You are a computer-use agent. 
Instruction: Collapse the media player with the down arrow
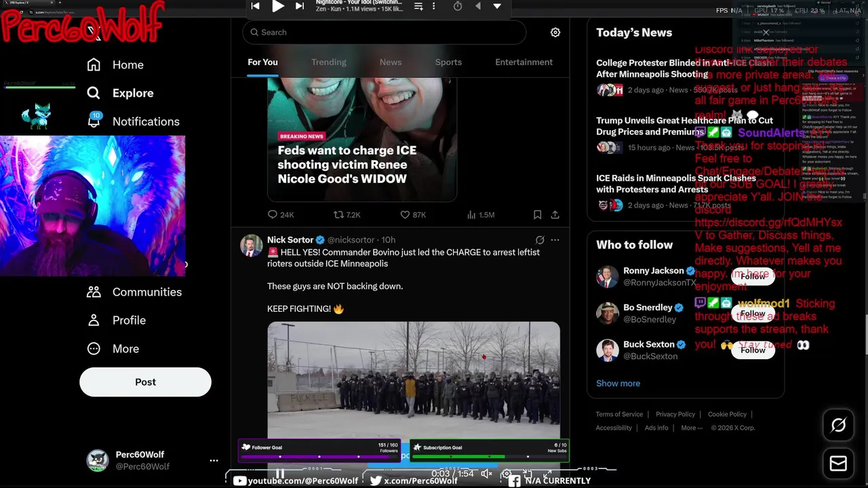pos(497,6)
